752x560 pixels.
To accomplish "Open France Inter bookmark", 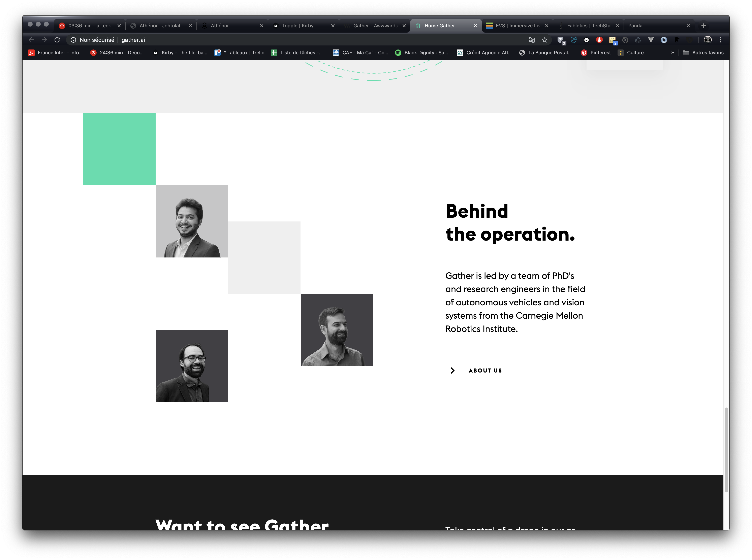I will (x=55, y=53).
